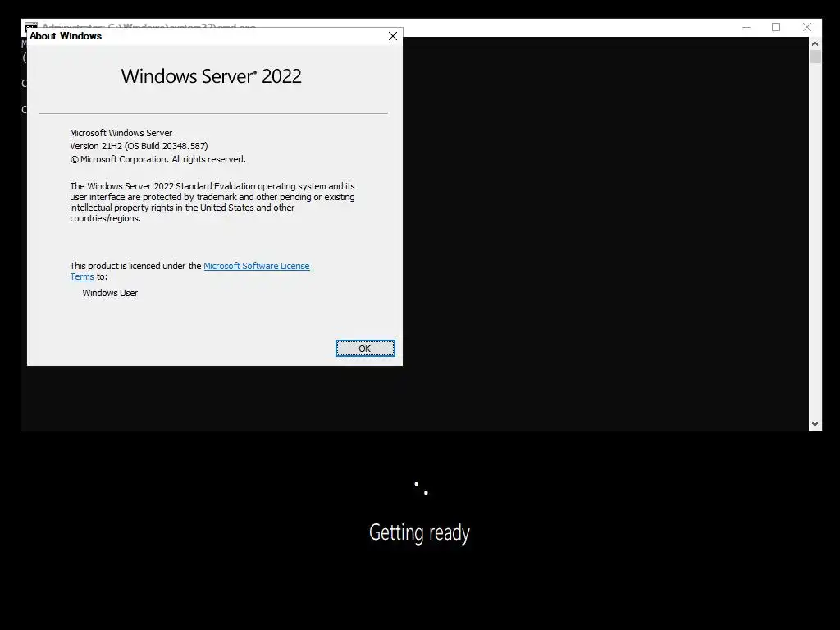Minimize the command prompt window
Viewport: 840px width, 630px height.
coord(746,27)
